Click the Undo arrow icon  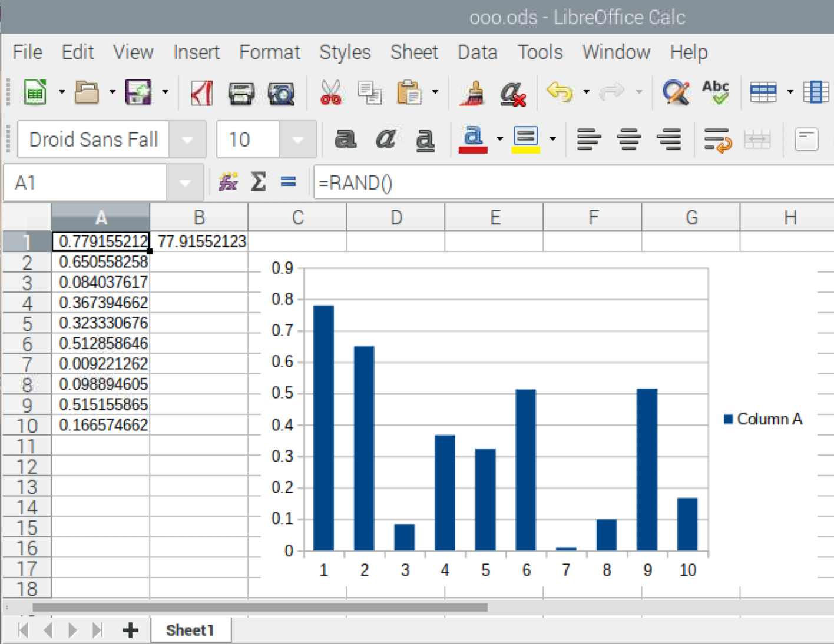[560, 92]
